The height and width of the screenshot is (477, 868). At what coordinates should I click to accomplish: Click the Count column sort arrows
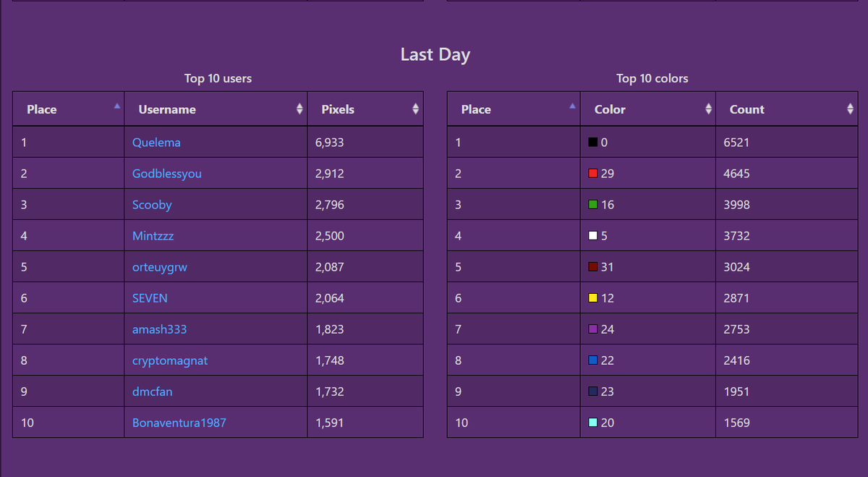[x=850, y=109]
